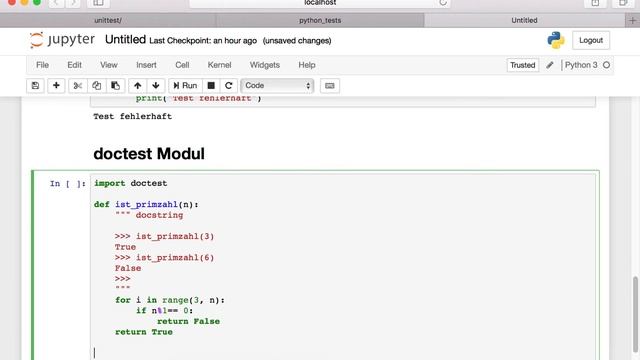Move selected cell up with the arrow
Viewport: 640px width, 360px height.
pos(138,86)
